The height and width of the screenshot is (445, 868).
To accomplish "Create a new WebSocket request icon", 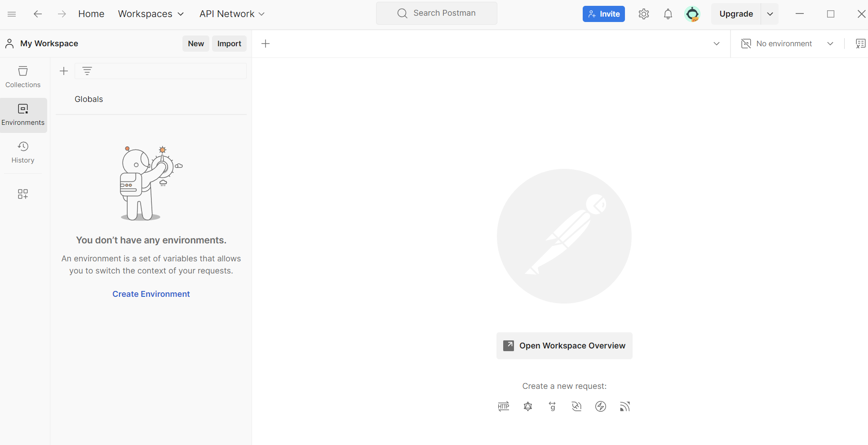I will [576, 406].
